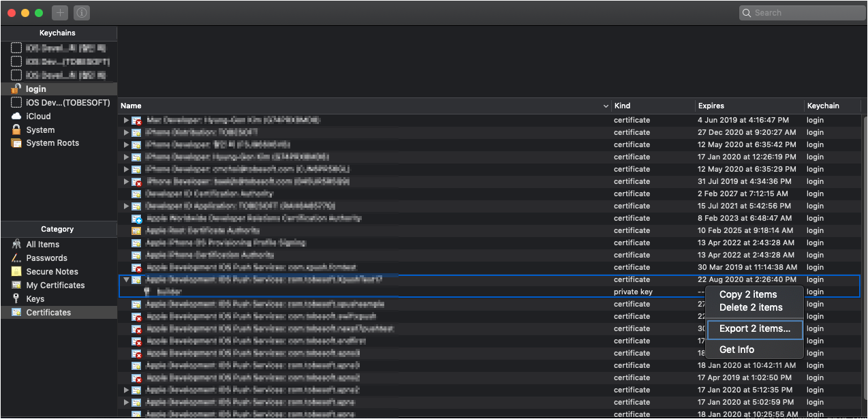Expand the certificate expiring 12 May 2020 at 6:35:42 PM
The image size is (868, 419).
point(126,144)
